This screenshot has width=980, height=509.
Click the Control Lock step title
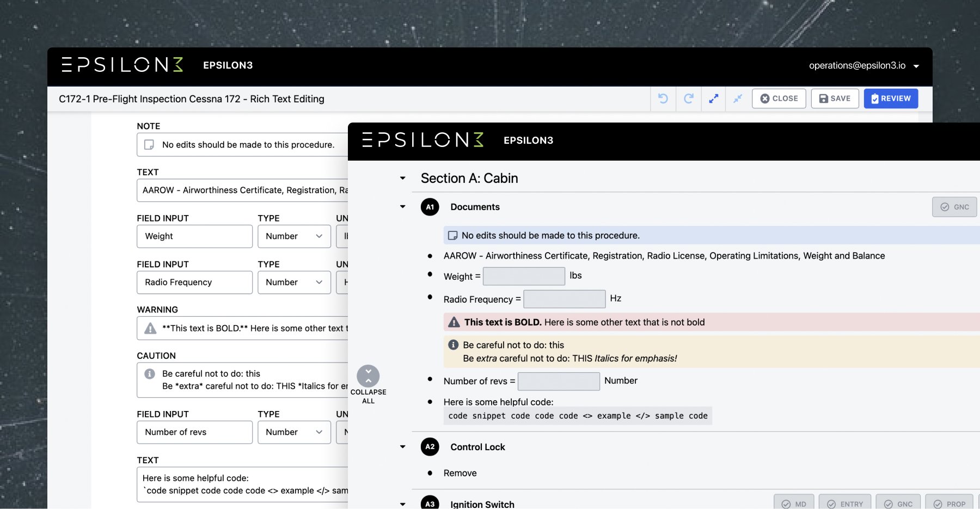click(x=478, y=447)
